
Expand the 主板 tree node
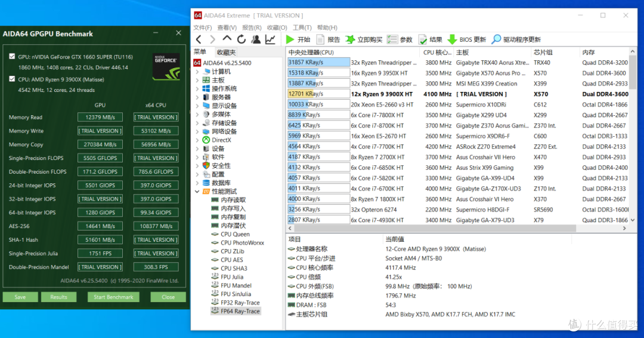(x=197, y=80)
